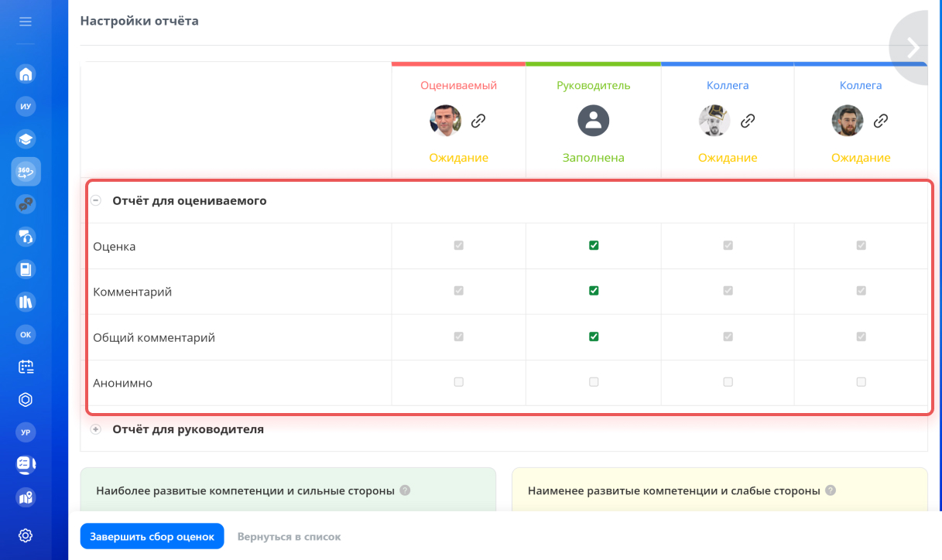The width and height of the screenshot is (942, 560).
Task: Open the settings gear in the sidebar
Action: click(26, 535)
